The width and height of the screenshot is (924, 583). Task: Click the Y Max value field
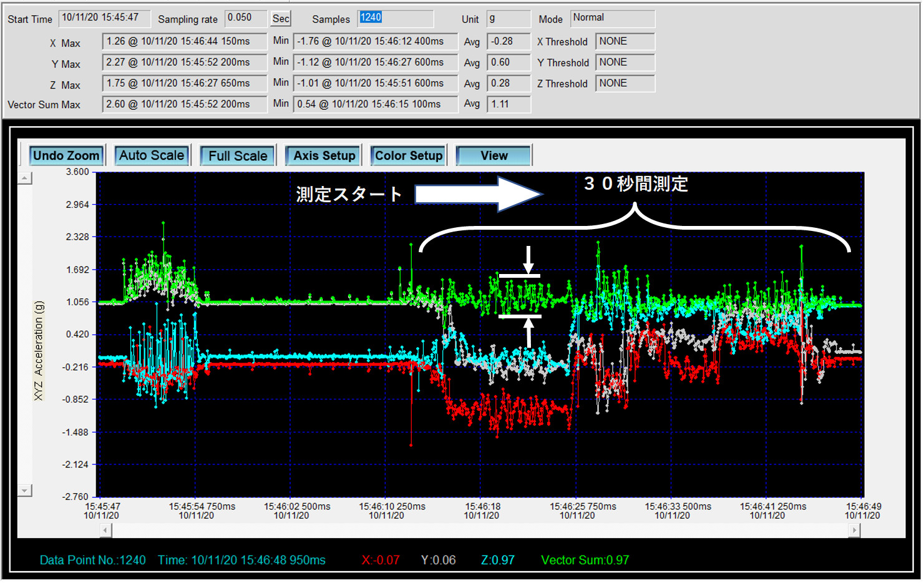pos(185,63)
